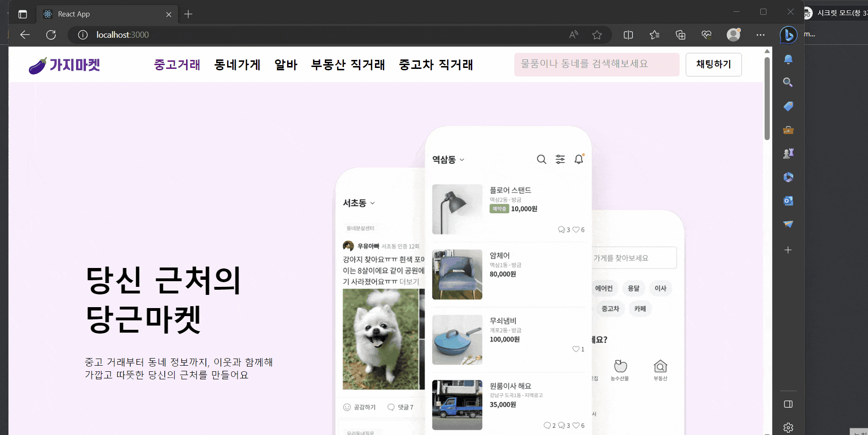Open sidebar shopping tag icon

pos(788,106)
